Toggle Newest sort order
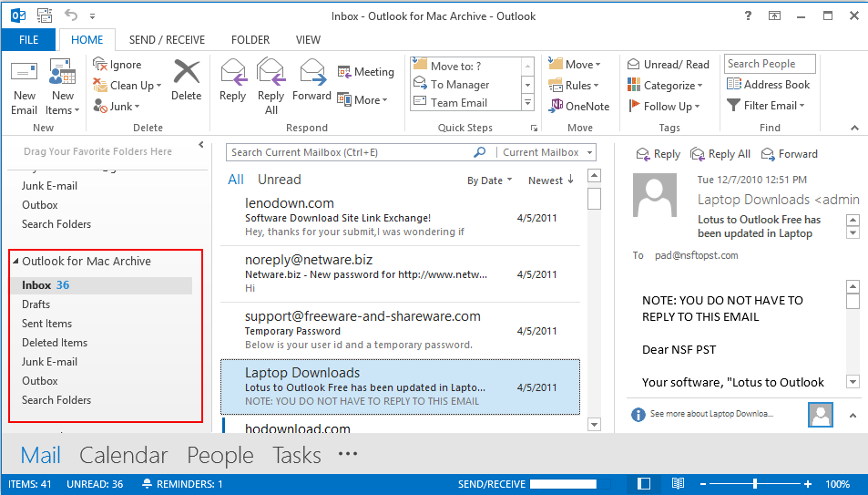This screenshot has width=868, height=495. coord(551,180)
